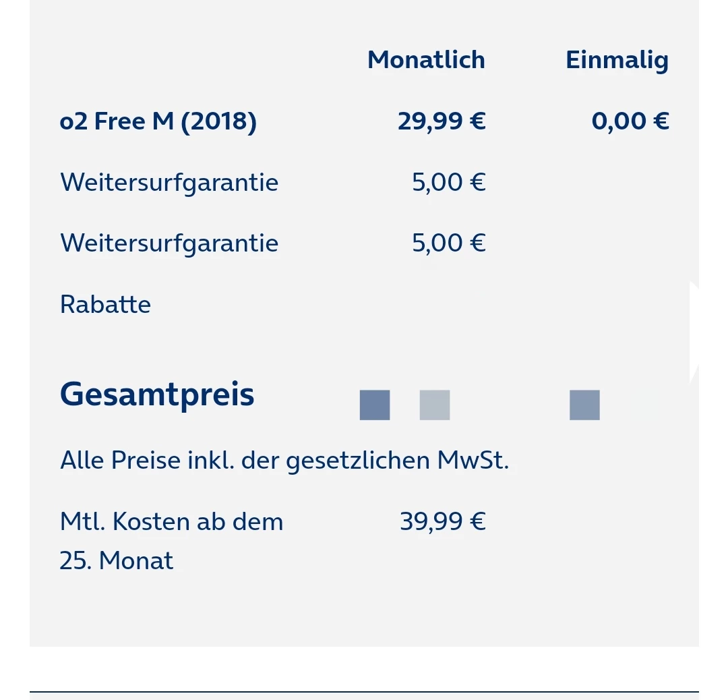Click the 29,99 € monthly tariff price
This screenshot has width=728, height=700.
click(442, 121)
